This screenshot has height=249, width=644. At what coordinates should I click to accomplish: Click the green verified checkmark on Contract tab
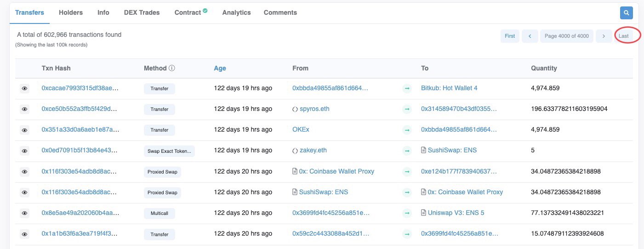click(205, 10)
